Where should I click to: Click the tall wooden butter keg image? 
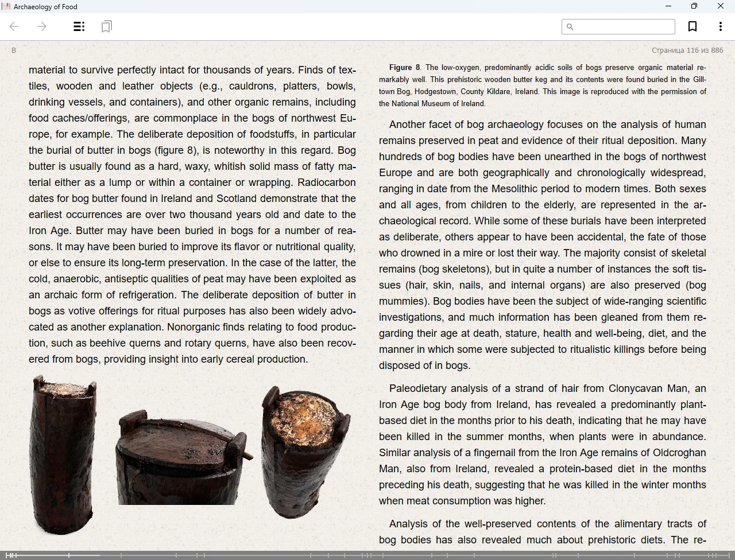click(x=63, y=454)
